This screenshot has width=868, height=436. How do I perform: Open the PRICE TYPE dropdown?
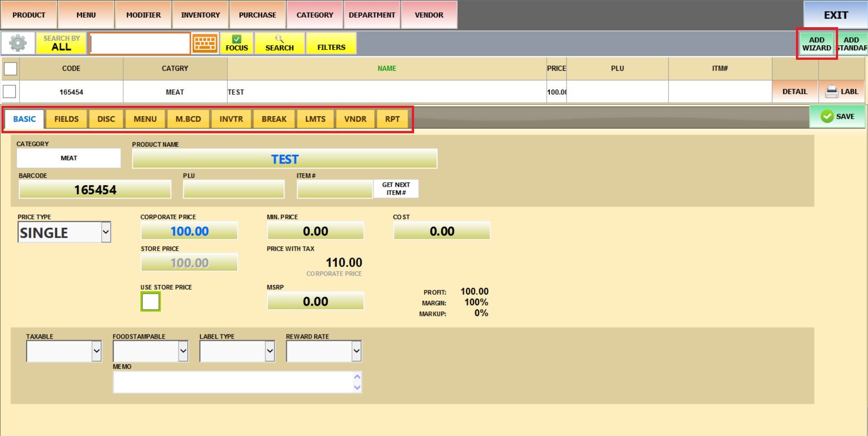105,233
